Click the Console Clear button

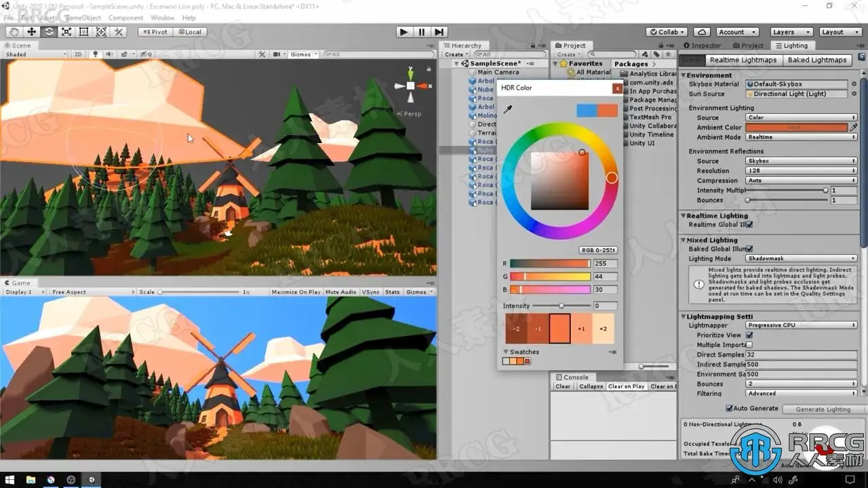pos(563,386)
